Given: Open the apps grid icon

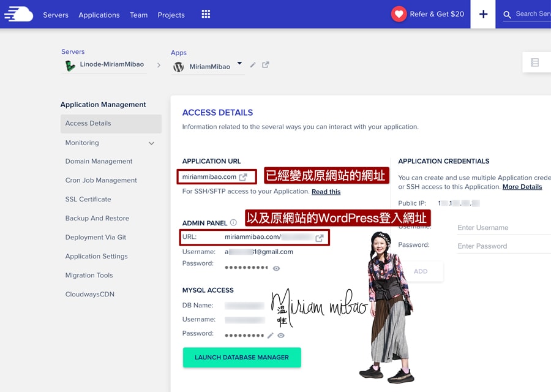Looking at the screenshot, I should (x=206, y=14).
